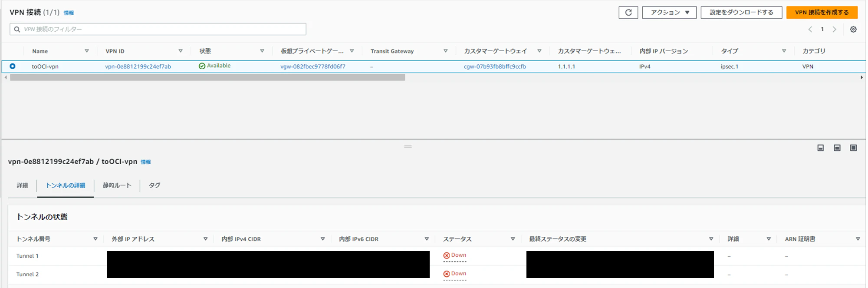The image size is (868, 288).
Task: Open cgw-07b93fb8bffc9ccfb gateway link
Action: [495, 66]
